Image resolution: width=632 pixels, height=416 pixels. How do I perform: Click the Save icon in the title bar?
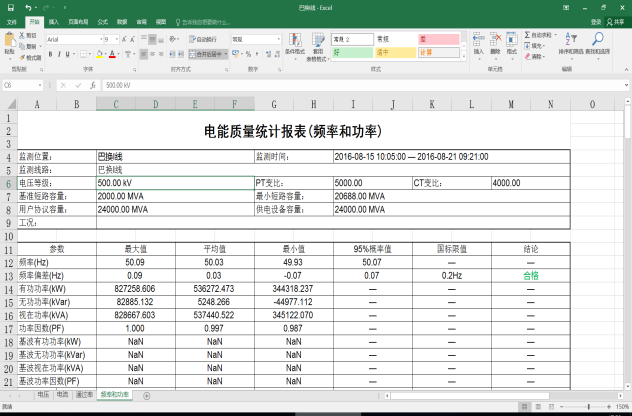coord(10,8)
